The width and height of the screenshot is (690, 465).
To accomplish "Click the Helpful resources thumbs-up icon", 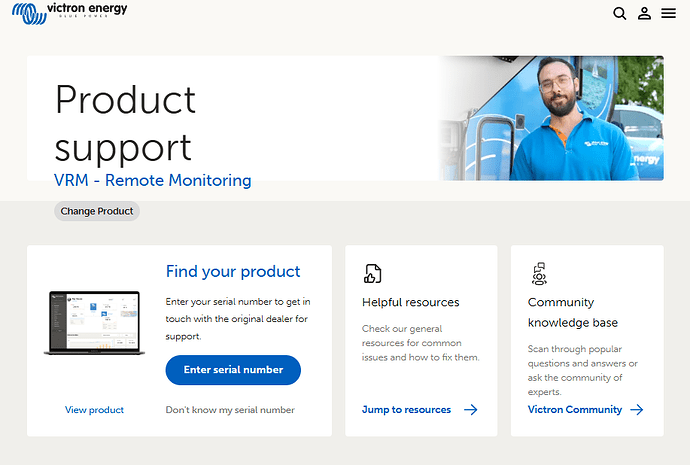I will pos(372,274).
